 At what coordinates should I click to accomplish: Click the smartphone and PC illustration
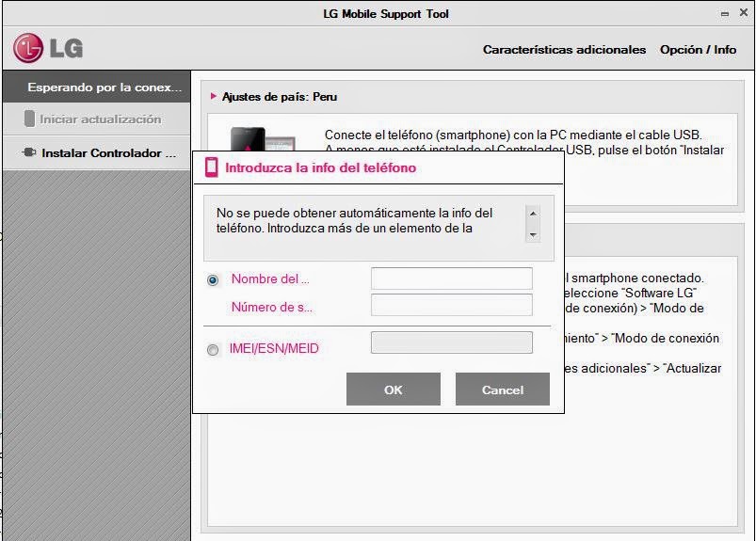click(263, 139)
